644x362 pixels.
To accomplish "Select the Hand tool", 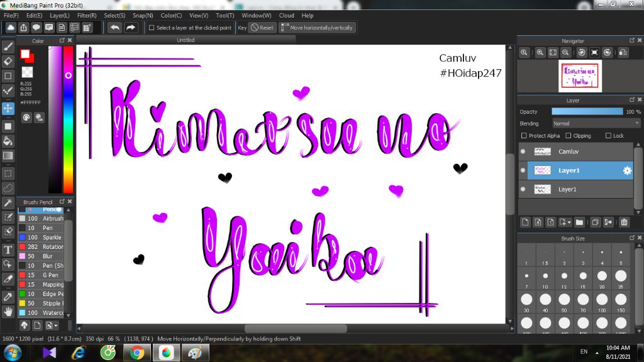I will tap(8, 312).
